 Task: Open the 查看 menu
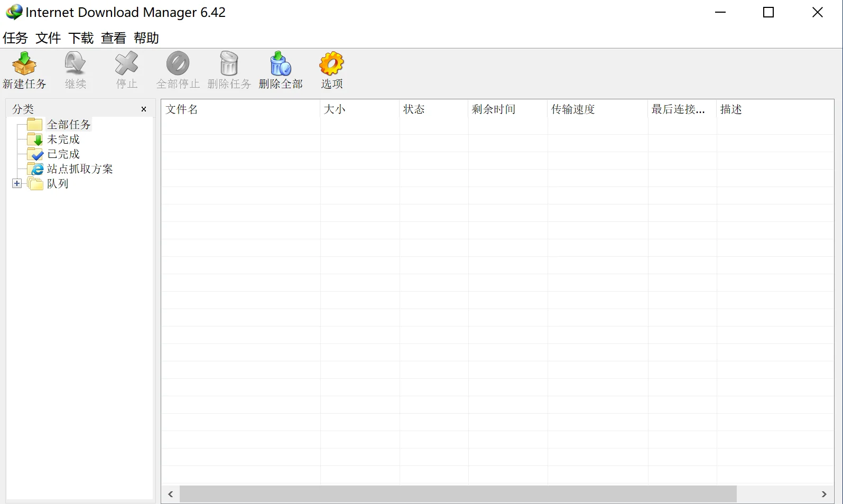click(114, 38)
